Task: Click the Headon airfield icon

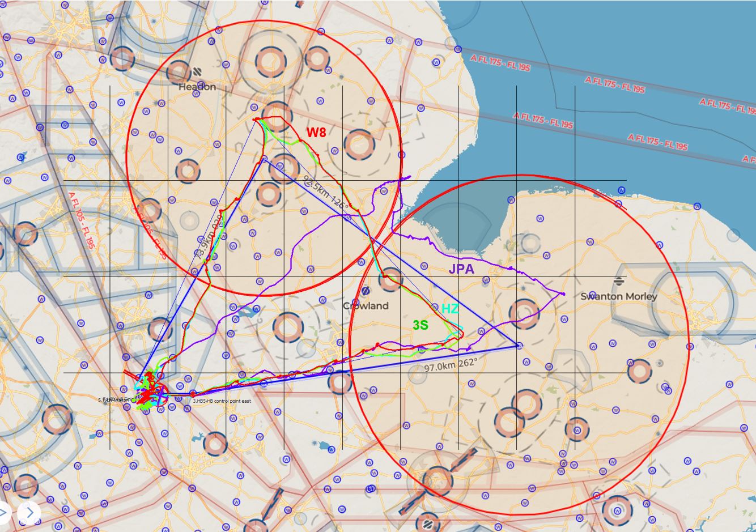Action: 197,72
